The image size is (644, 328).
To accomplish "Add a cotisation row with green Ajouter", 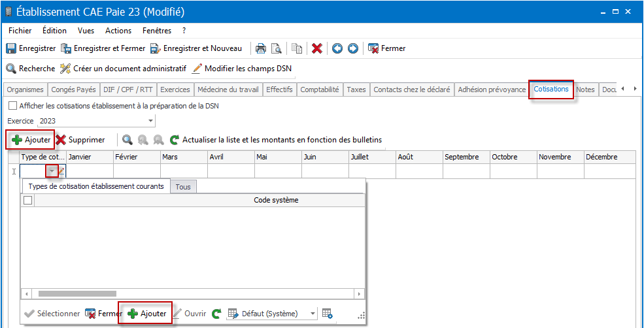I will tap(31, 140).
